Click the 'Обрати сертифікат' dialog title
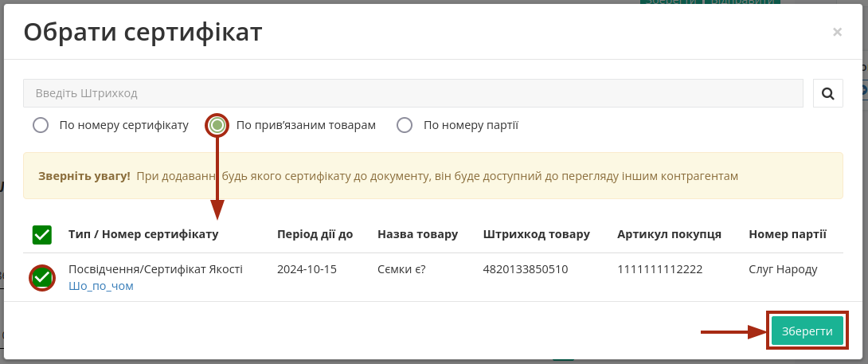The height and width of the screenshot is (364, 868). click(143, 33)
